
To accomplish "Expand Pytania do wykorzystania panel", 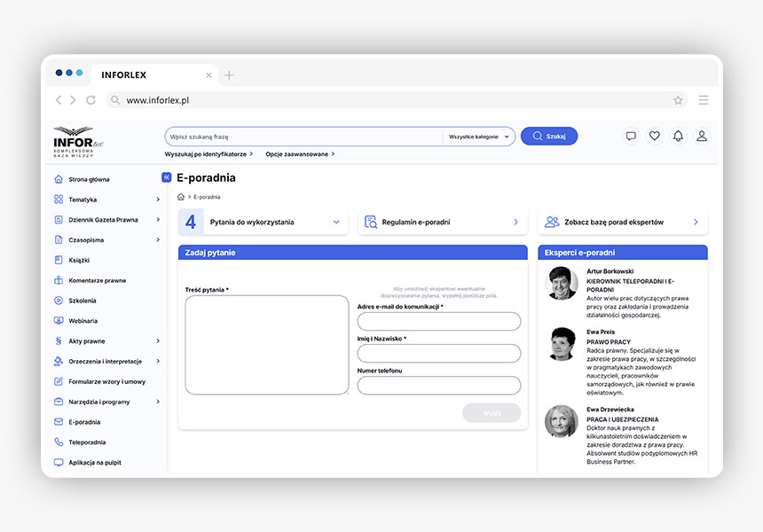I will click(x=336, y=223).
